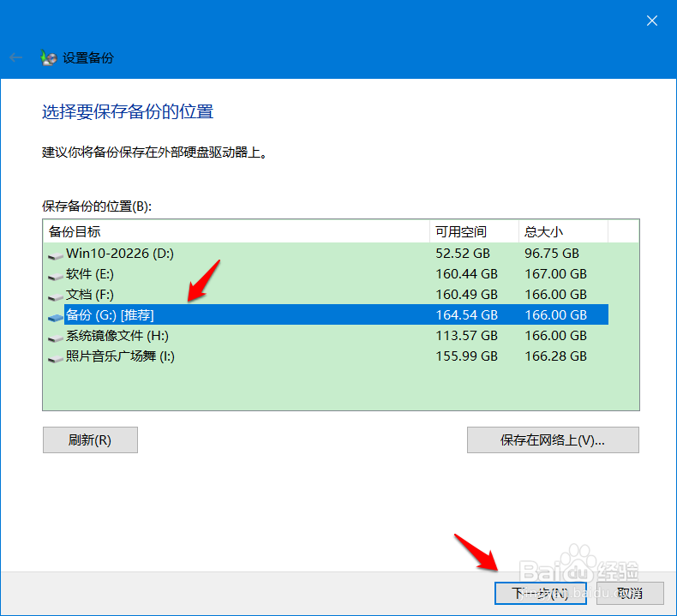Click drive icon for 软件 (E:)

click(x=55, y=276)
